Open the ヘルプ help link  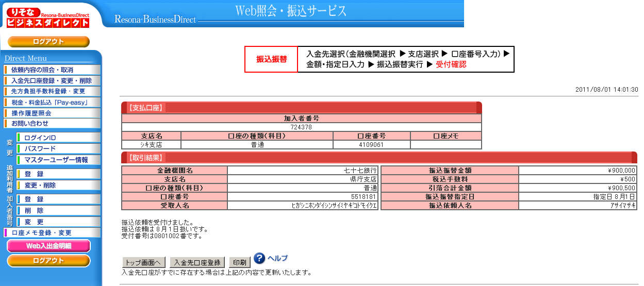click(x=277, y=258)
